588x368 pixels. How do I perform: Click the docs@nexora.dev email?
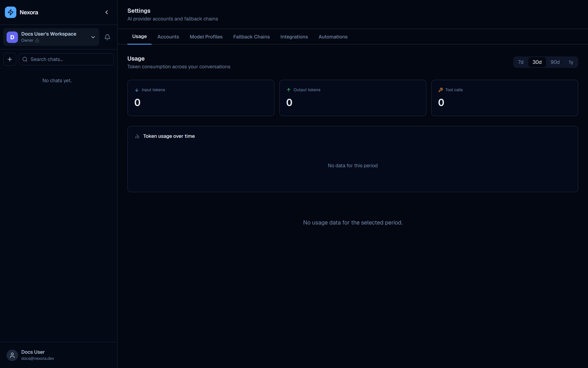(x=38, y=359)
